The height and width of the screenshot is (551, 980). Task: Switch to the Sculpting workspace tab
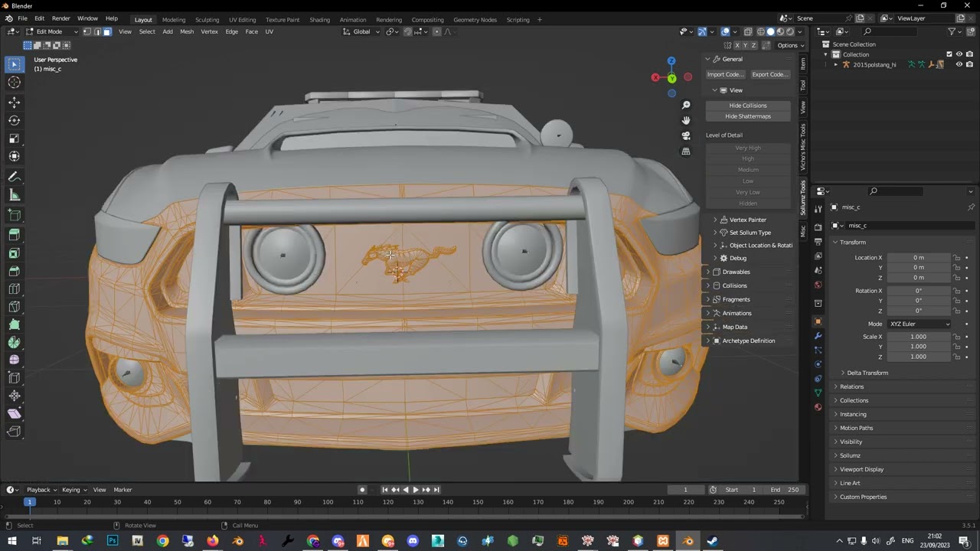(207, 19)
